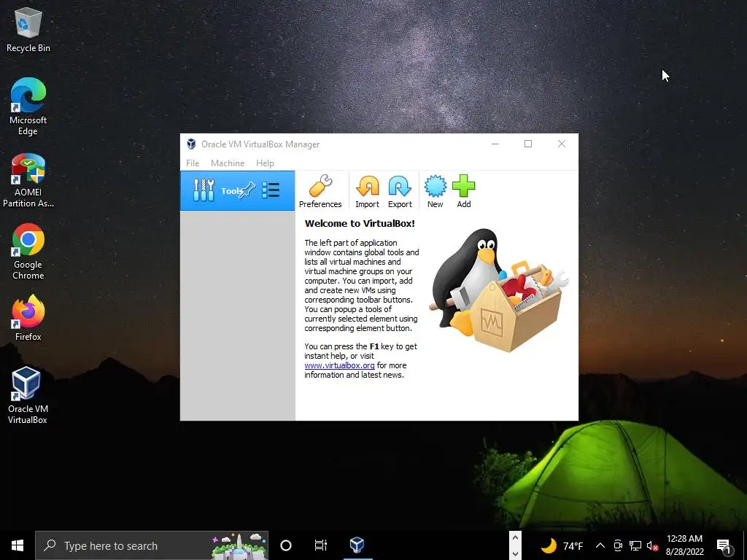Image resolution: width=747 pixels, height=560 pixels.
Task: Click the search highlight illustration in taskbar
Action: (x=239, y=545)
